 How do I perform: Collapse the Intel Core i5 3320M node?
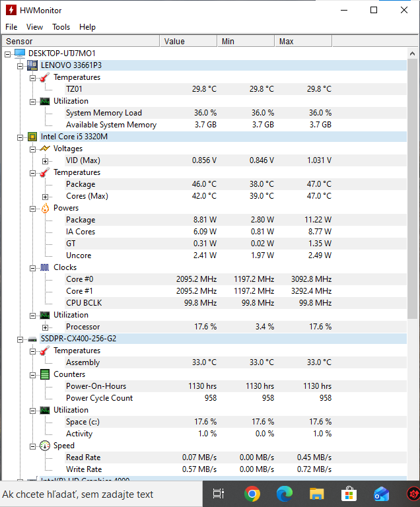click(x=20, y=137)
